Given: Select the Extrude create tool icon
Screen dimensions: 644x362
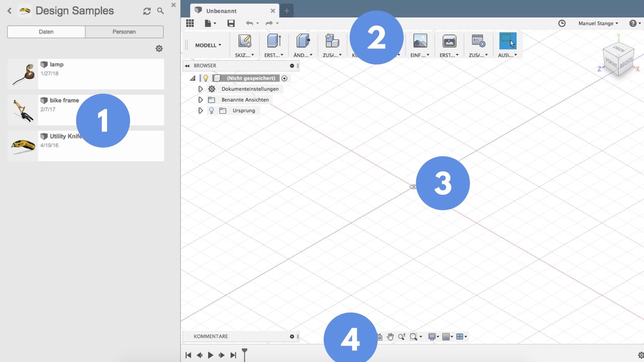Looking at the screenshot, I should point(274,41).
